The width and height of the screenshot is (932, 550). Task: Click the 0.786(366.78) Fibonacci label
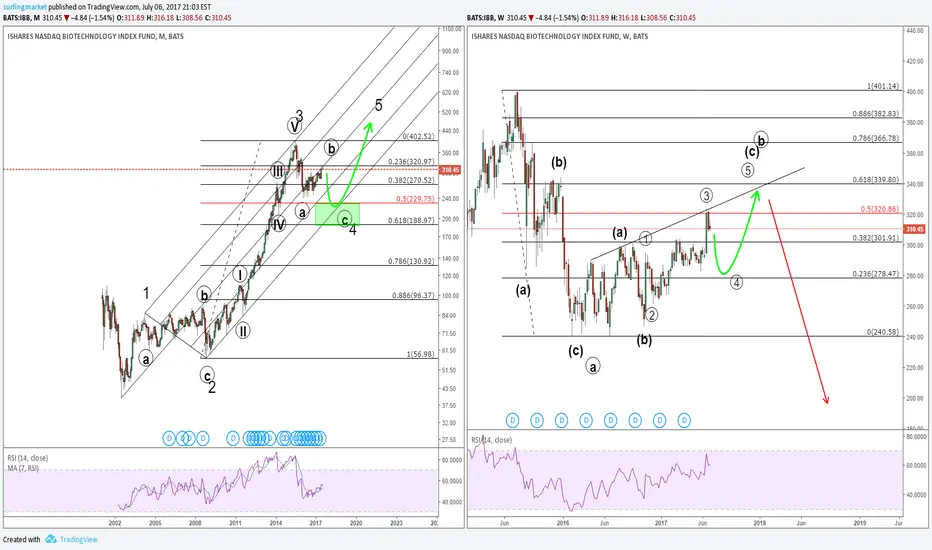coord(876,139)
